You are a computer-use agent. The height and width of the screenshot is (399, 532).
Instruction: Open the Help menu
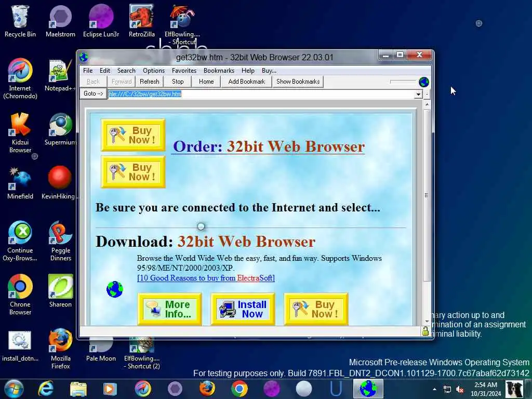248,71
